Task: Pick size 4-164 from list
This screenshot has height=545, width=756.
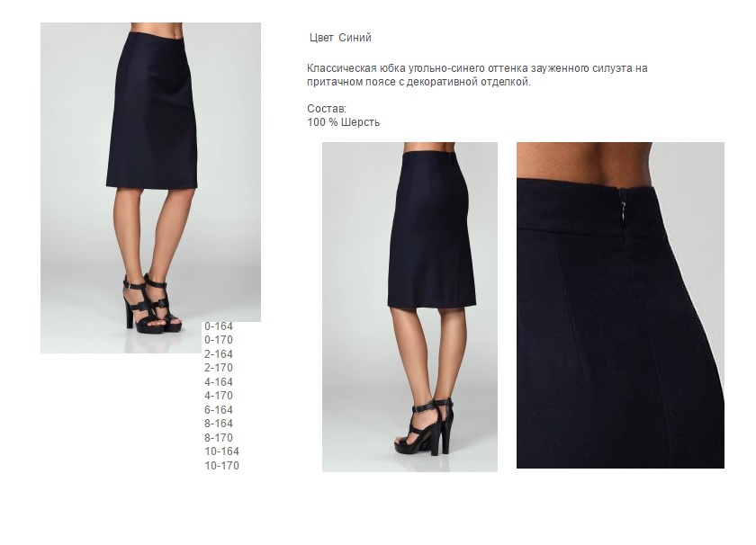Action: pos(219,382)
